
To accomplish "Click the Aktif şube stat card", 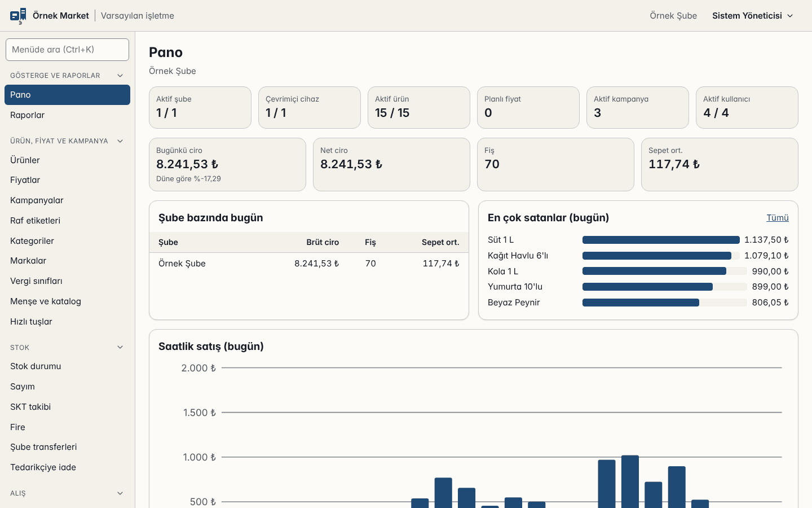I will [x=200, y=107].
